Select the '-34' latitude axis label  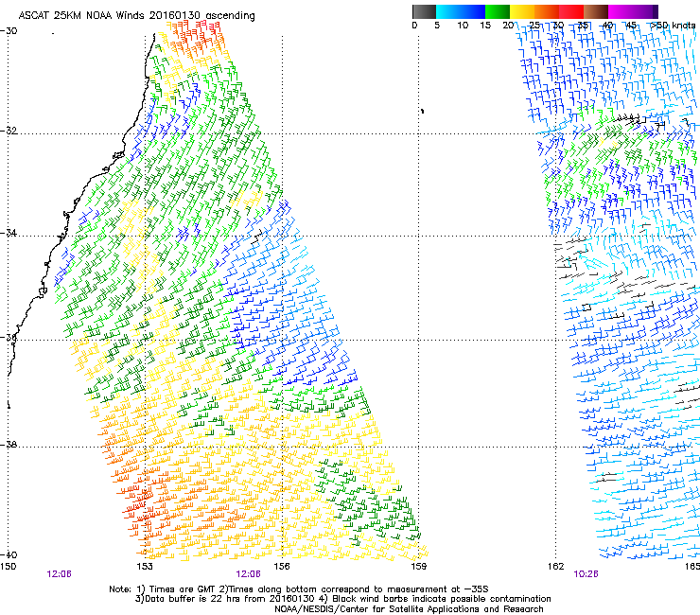click(9, 233)
